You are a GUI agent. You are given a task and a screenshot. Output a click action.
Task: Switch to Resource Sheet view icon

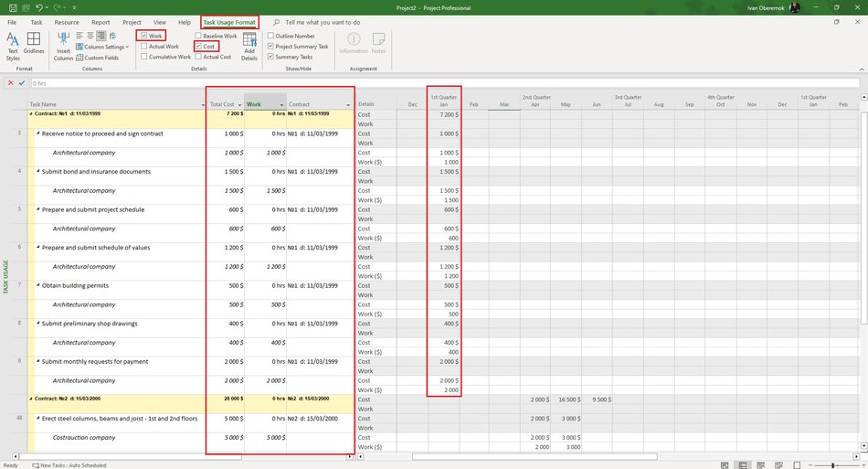tap(778, 465)
